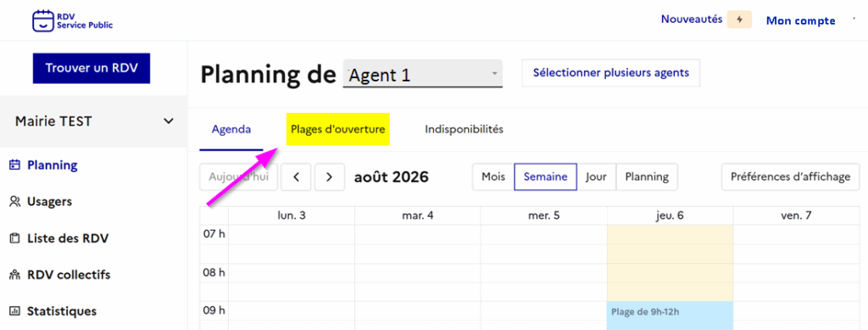
Task: Click the ven. 7 day header
Action: point(796,216)
